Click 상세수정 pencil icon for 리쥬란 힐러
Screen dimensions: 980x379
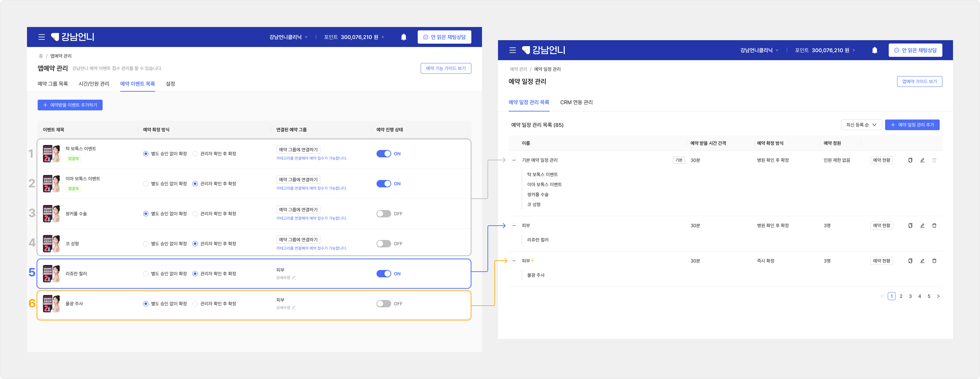click(x=294, y=278)
